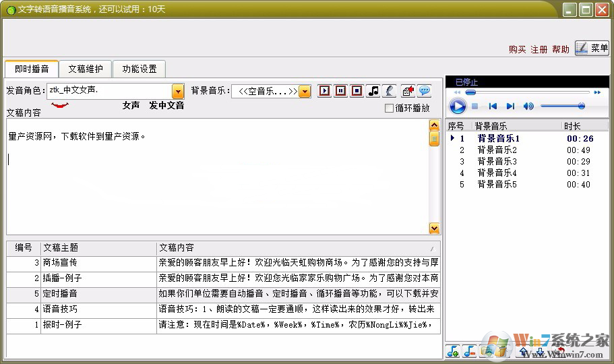Click the 注册 link
614x364 pixels.
[x=539, y=49]
